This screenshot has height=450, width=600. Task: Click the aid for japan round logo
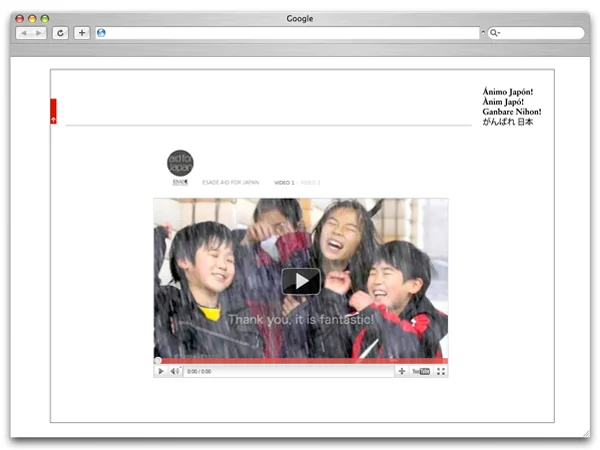coord(180,163)
